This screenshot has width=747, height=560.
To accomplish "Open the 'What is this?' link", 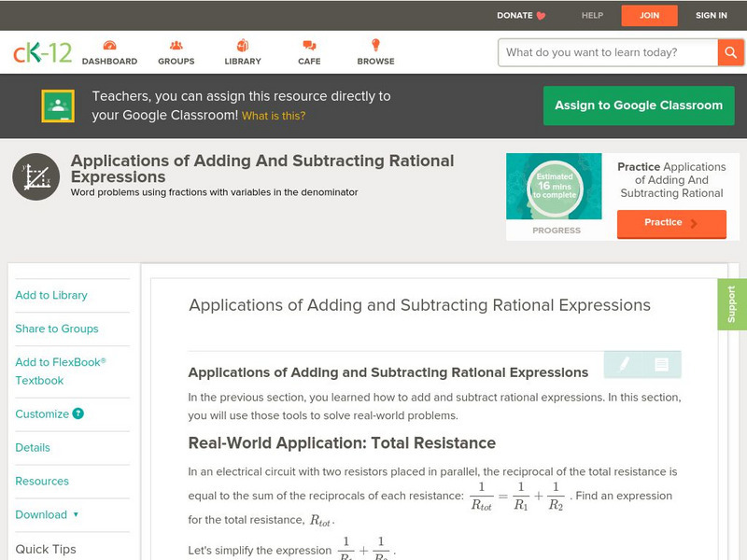I will pyautogui.click(x=274, y=116).
